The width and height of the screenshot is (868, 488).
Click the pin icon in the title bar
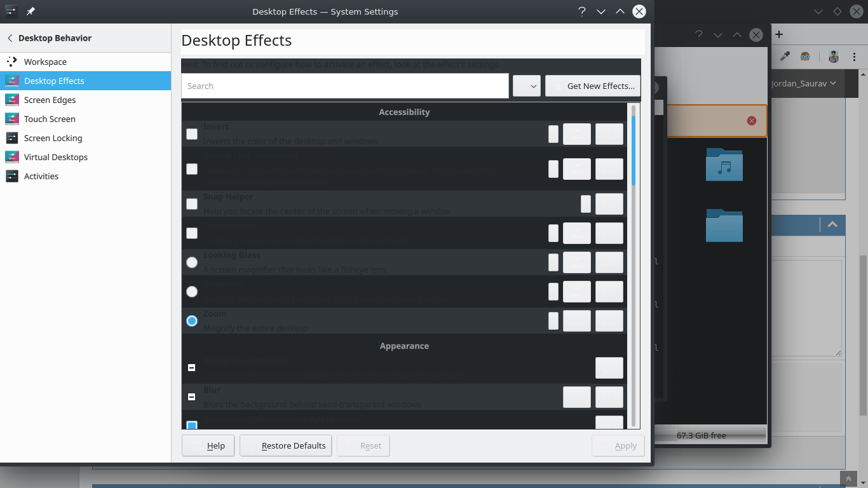click(31, 11)
